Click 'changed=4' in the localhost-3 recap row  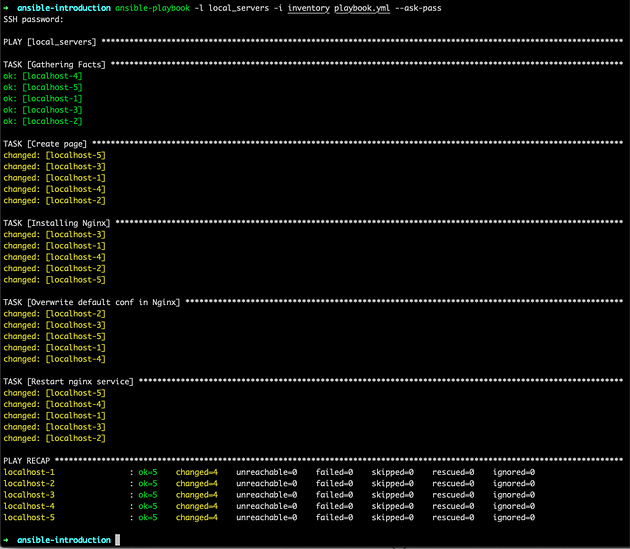tap(197, 495)
